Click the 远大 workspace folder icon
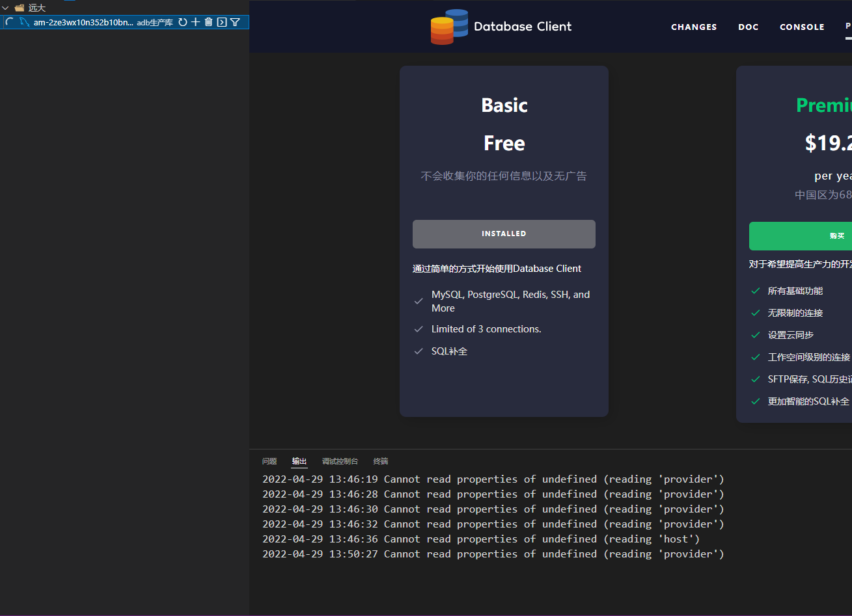Image resolution: width=852 pixels, height=616 pixels. tap(19, 7)
